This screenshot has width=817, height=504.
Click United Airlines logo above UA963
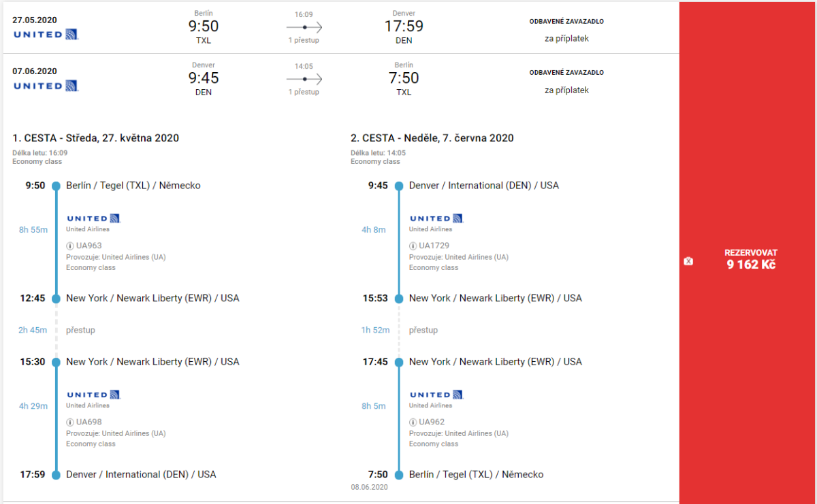[93, 218]
